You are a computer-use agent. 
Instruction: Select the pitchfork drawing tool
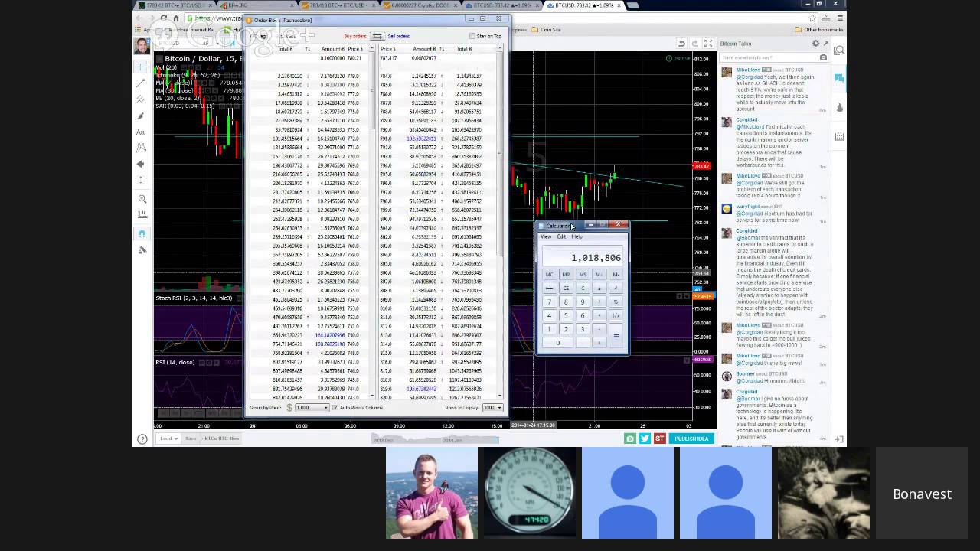[x=142, y=99]
